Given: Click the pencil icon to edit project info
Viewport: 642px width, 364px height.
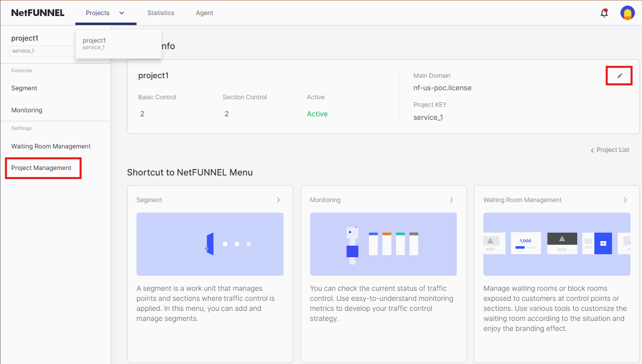Looking at the screenshot, I should [x=618, y=75].
